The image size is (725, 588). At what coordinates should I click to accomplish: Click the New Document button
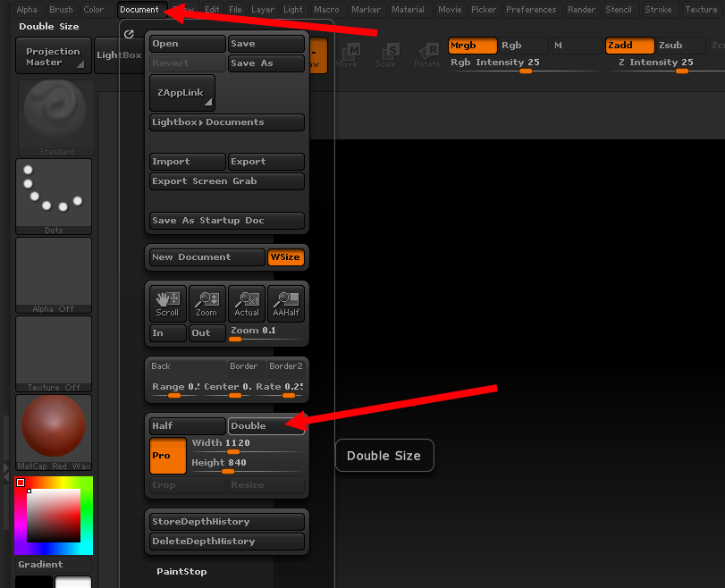click(x=207, y=257)
